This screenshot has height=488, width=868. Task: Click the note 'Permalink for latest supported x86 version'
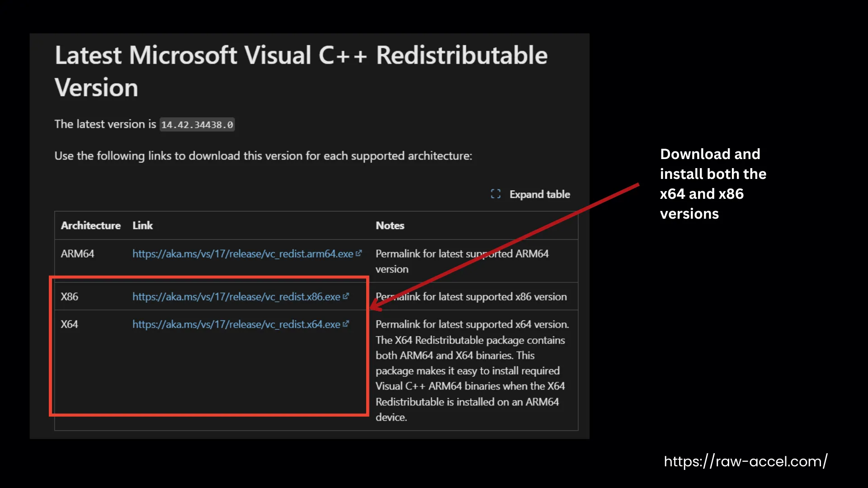pyautogui.click(x=471, y=297)
